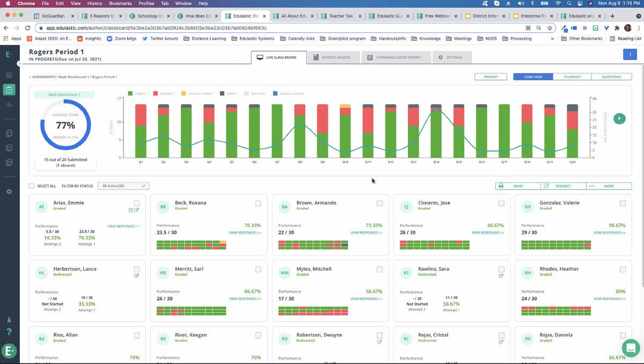
Task: Select the Questions view button
Action: (x=611, y=77)
